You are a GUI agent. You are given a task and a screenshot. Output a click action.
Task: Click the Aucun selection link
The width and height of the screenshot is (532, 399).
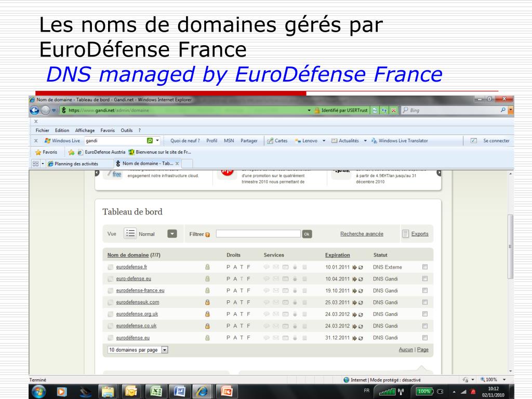(x=406, y=350)
